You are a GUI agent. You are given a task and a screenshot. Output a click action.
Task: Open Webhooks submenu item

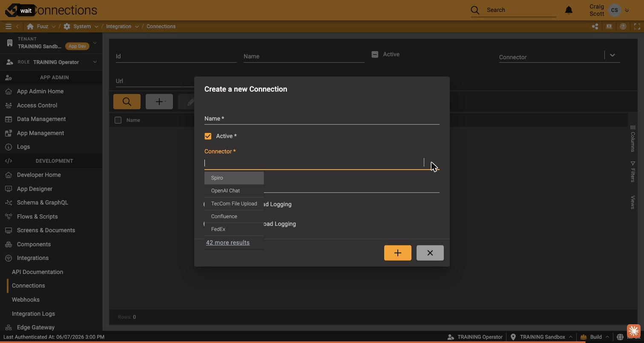(26, 300)
